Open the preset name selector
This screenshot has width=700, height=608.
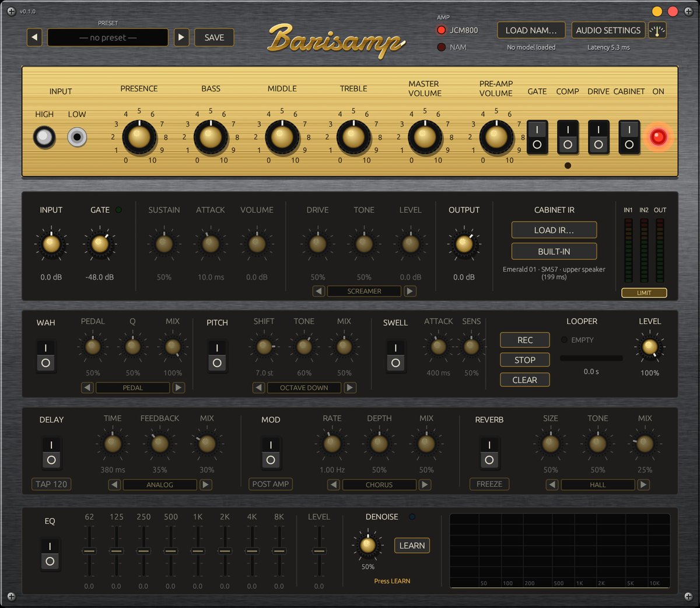coord(108,37)
